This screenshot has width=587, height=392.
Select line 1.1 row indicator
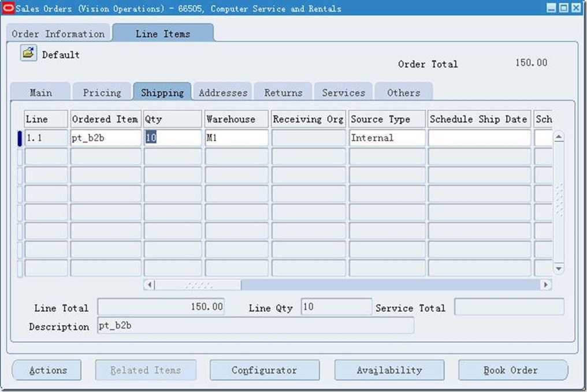tap(20, 138)
